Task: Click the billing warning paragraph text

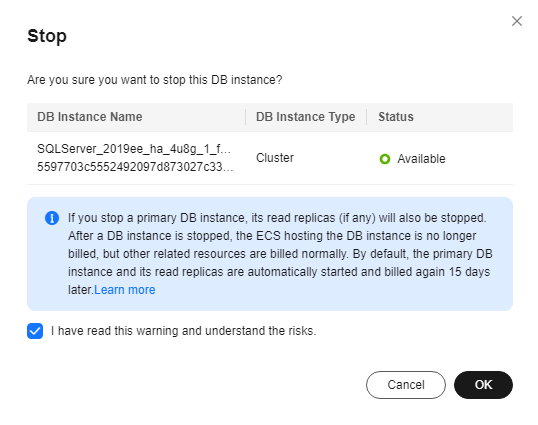Action: click(x=280, y=254)
